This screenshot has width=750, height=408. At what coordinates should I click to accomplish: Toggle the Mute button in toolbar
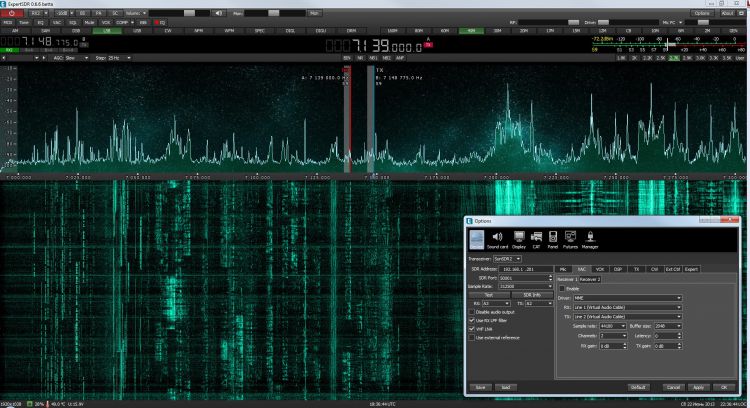tap(89, 22)
